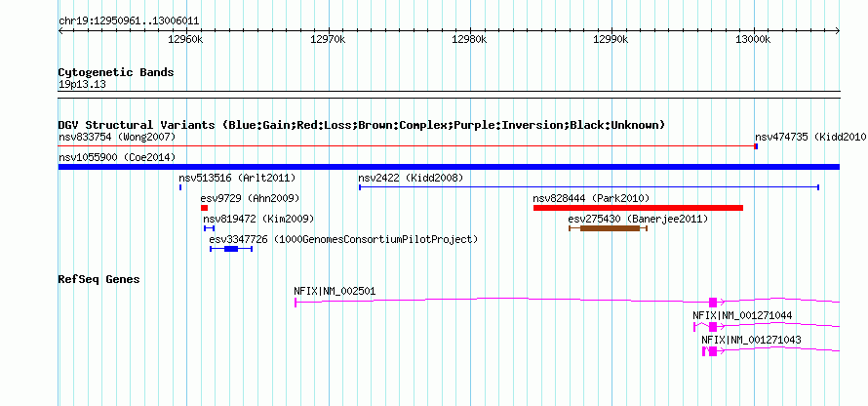The width and height of the screenshot is (868, 406).
Task: Select the esv9729 red loss block
Action: (204, 208)
